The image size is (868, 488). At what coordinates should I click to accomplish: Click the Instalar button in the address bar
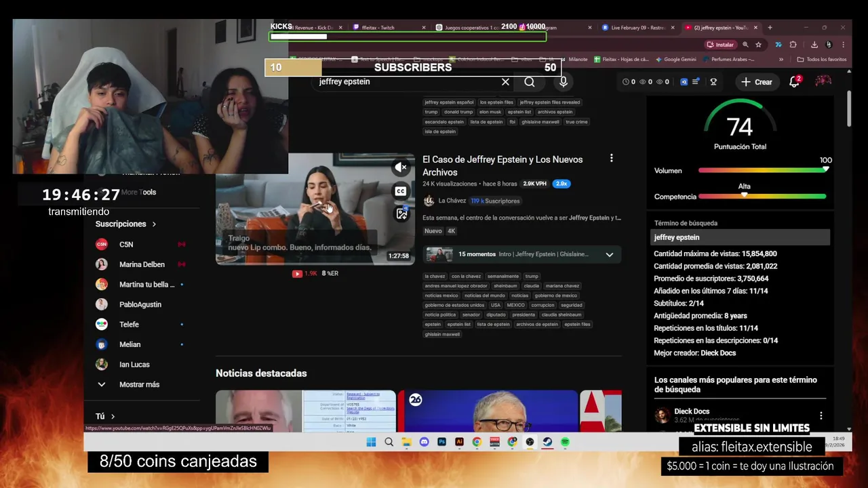720,45
